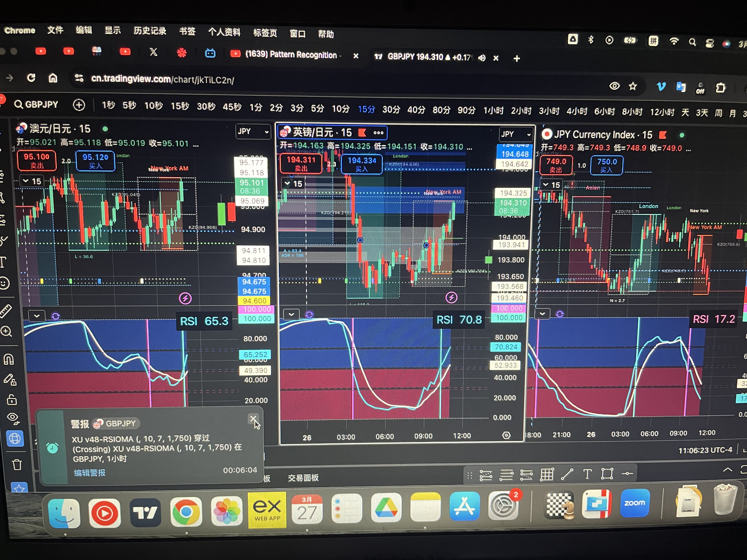This screenshot has width=747, height=560.
Task: Open the 历史记录 menu in menu bar
Action: pos(150,31)
